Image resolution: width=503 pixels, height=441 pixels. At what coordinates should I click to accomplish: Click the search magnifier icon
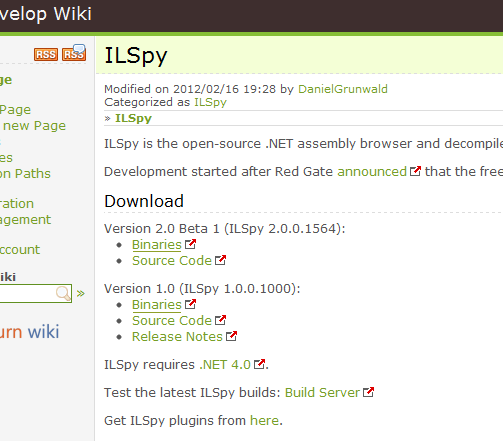63,293
